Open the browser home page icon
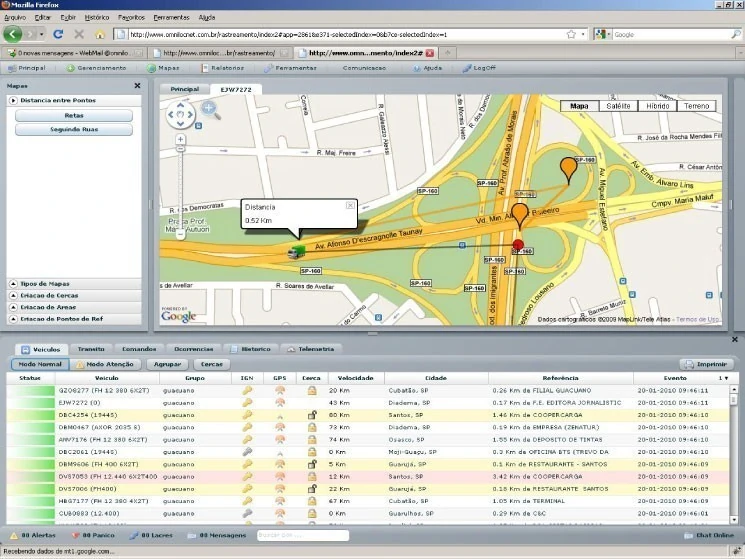745x559 pixels. click(x=100, y=35)
